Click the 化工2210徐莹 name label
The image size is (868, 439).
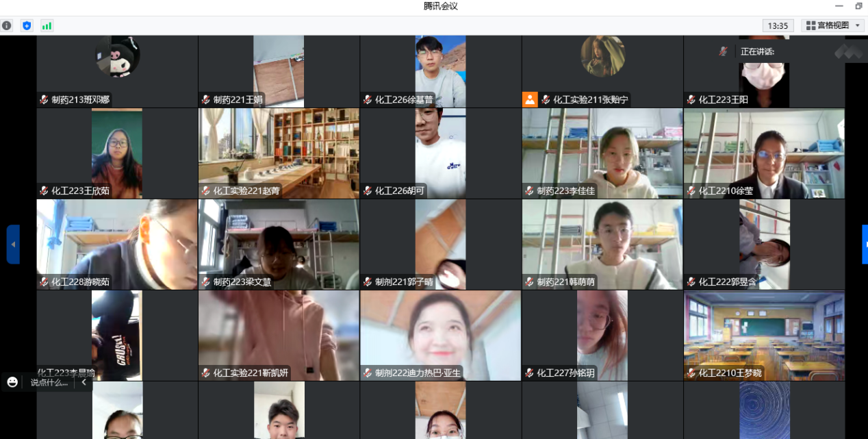tap(726, 191)
